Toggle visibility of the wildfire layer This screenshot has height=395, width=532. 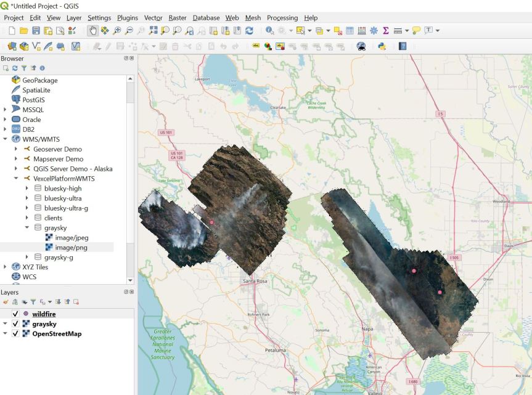click(15, 314)
